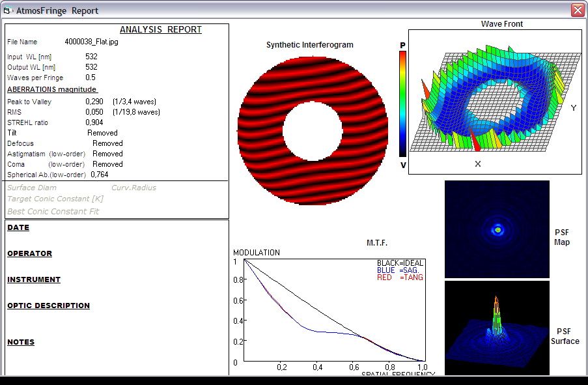This screenshot has width=588, height=385.
Task: Click the PSF Map image
Action: 497,229
